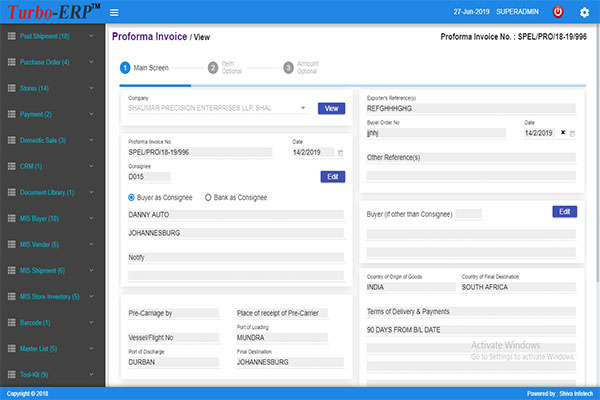Click the Turbo-ERP logo
Viewport: 600px width, 400px height.
click(x=54, y=12)
